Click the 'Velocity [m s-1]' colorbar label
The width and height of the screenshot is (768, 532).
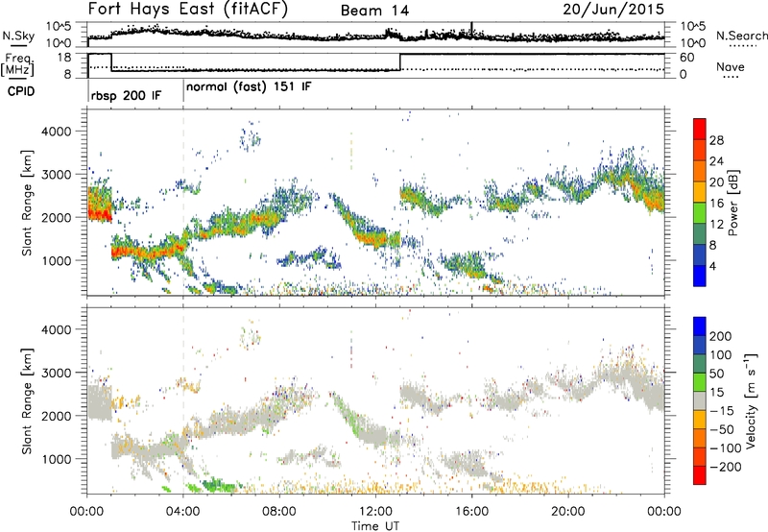[x=750, y=400]
